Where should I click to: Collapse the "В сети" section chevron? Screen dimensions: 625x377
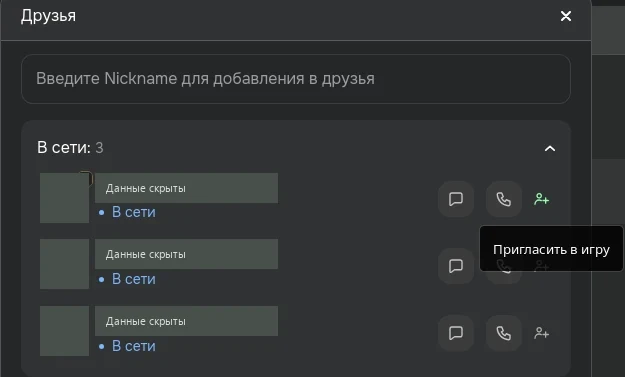coord(550,148)
